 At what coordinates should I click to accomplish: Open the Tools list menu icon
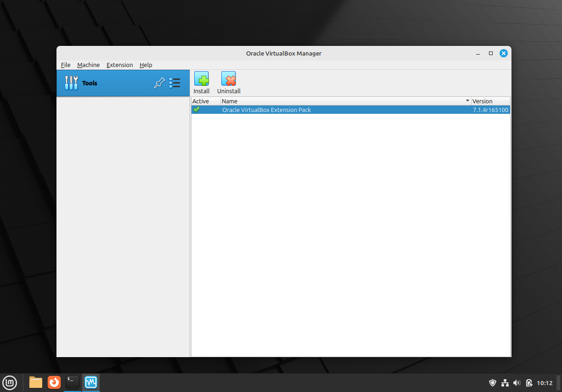tap(174, 83)
